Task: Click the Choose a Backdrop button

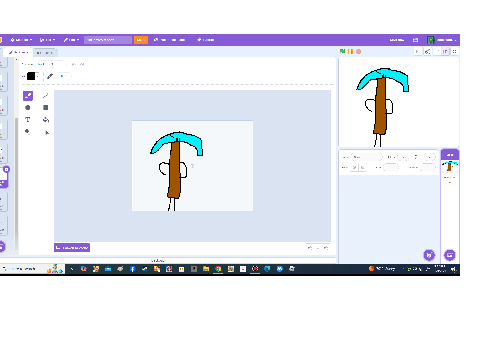Action: (x=450, y=255)
